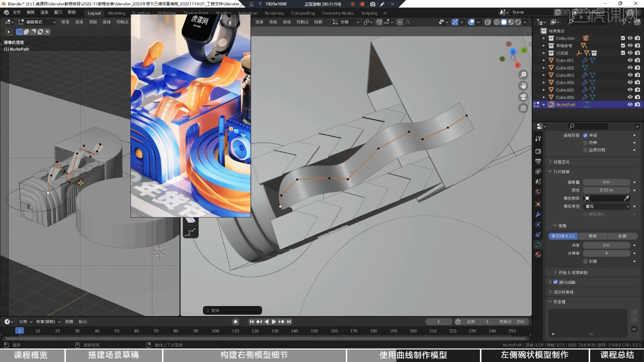
Task: Open the 文件 menu
Action: tap(17, 12)
